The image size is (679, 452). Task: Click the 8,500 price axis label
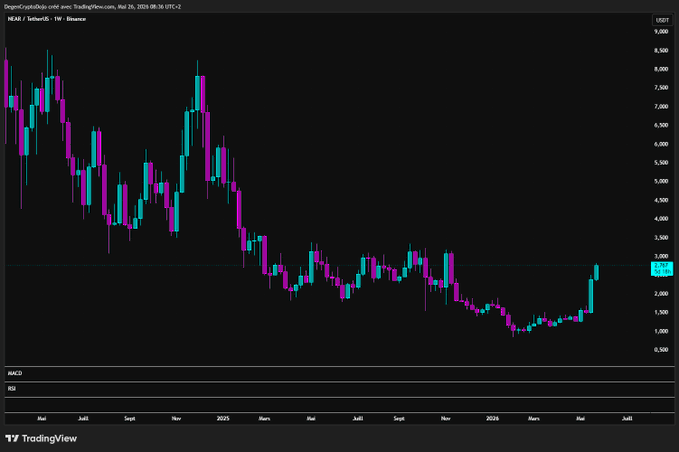(661, 51)
